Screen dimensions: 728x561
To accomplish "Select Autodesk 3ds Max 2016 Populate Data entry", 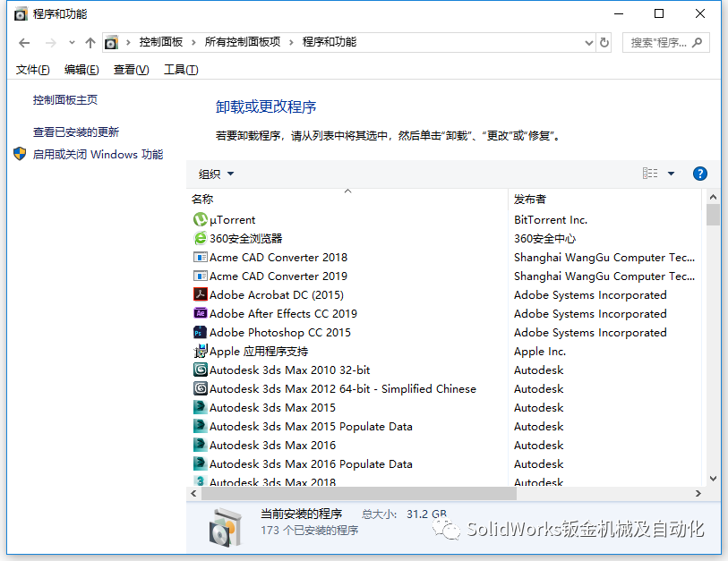I will pos(311,464).
